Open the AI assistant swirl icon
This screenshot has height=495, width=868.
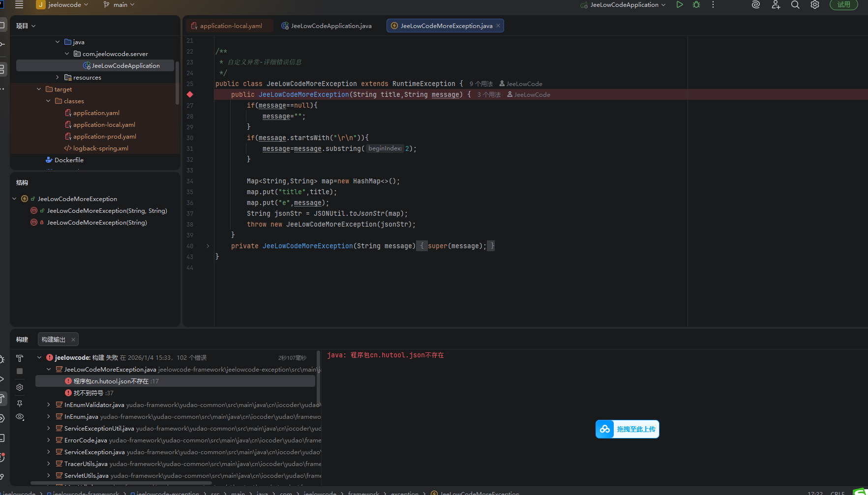756,5
